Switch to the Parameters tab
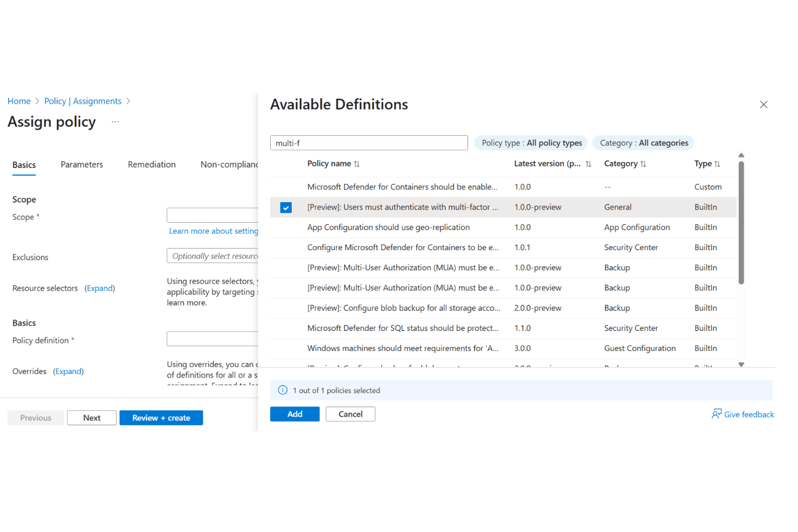 pyautogui.click(x=82, y=164)
